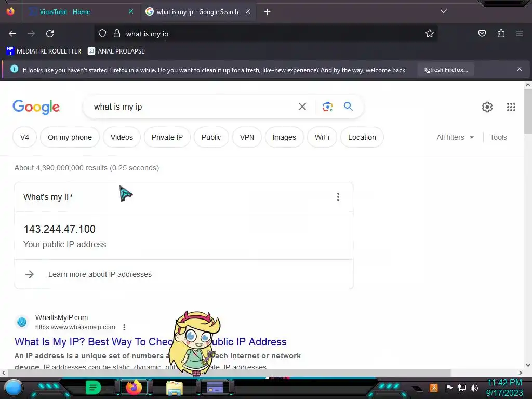Reload the page with the refresh icon
532x399 pixels.
click(x=50, y=34)
